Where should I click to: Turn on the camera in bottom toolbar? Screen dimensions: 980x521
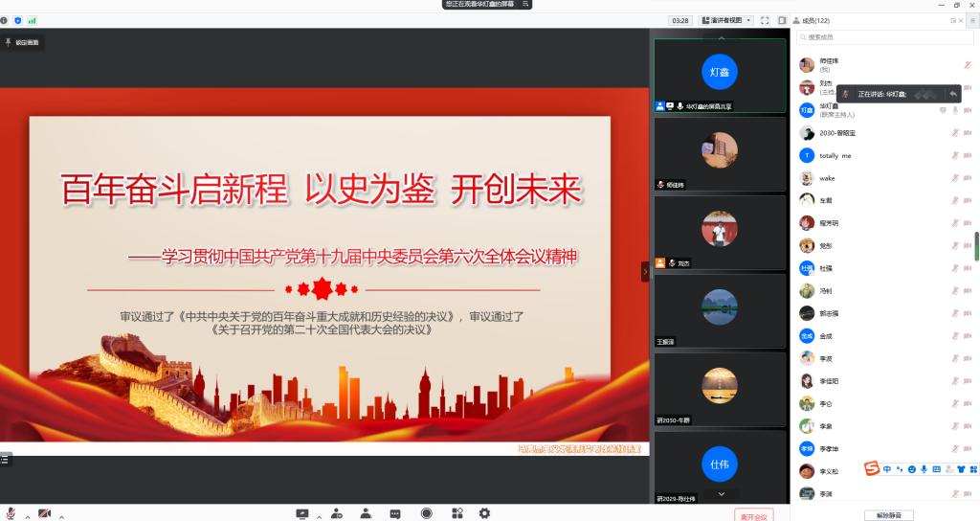click(44, 514)
